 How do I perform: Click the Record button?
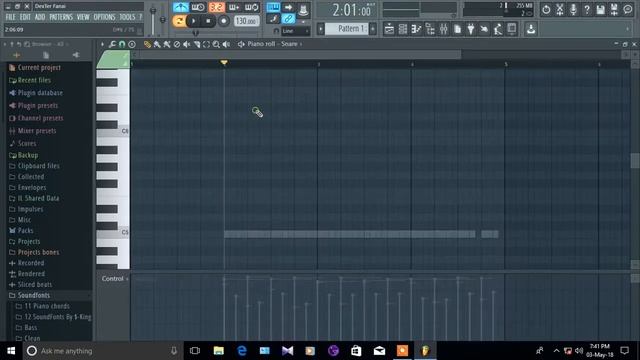pyautogui.click(x=223, y=21)
